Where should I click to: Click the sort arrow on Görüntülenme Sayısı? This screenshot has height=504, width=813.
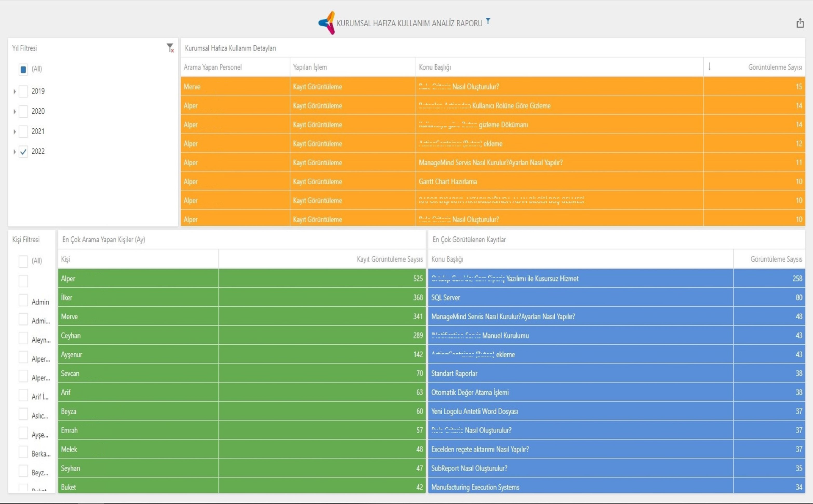click(x=709, y=66)
